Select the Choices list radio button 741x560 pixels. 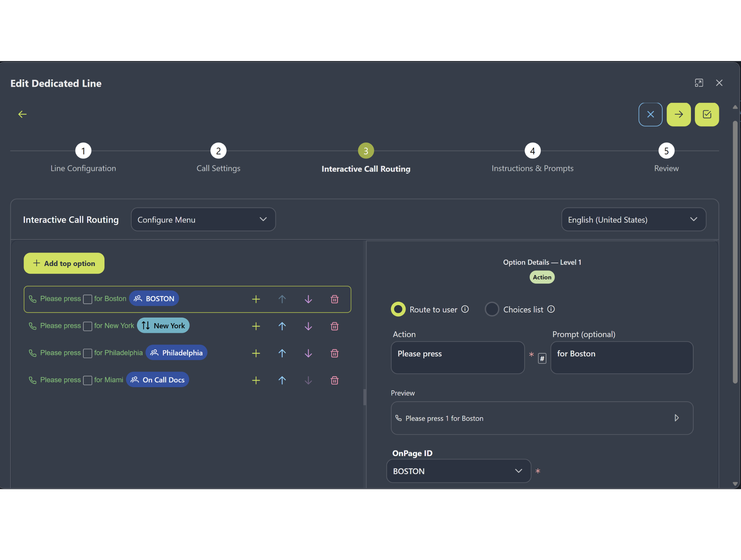[x=492, y=309]
